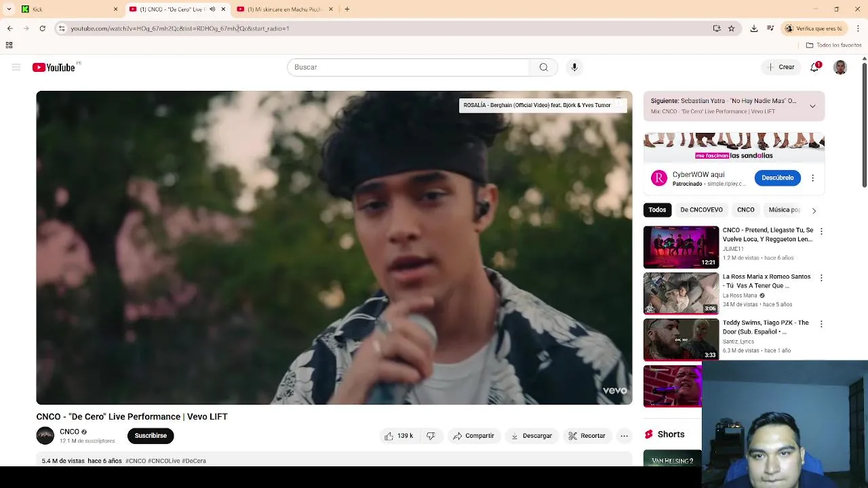Image resolution: width=868 pixels, height=488 pixels.
Task: Open browser downloads icon
Action: [x=754, y=28]
